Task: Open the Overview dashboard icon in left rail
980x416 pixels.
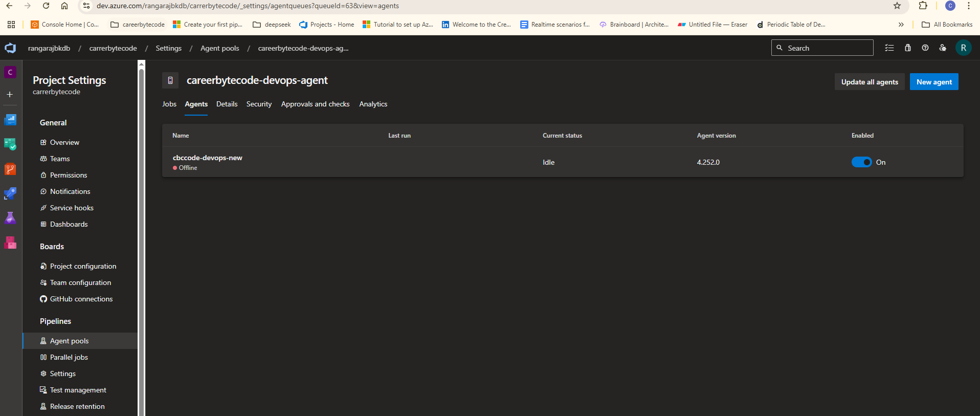Action: tap(10, 120)
